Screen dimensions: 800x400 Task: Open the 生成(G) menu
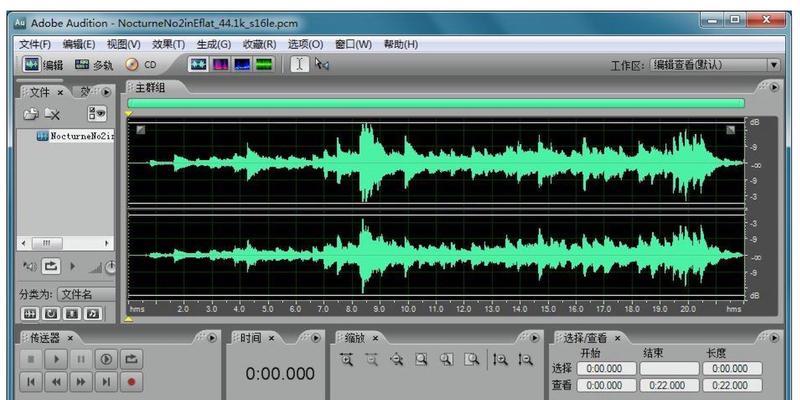[214, 44]
